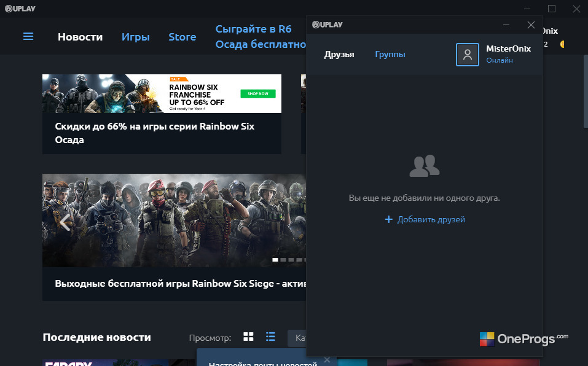Viewport: 588px width, 366px height.
Task: Click the friends silhouette icon in empty list
Action: pos(425,166)
